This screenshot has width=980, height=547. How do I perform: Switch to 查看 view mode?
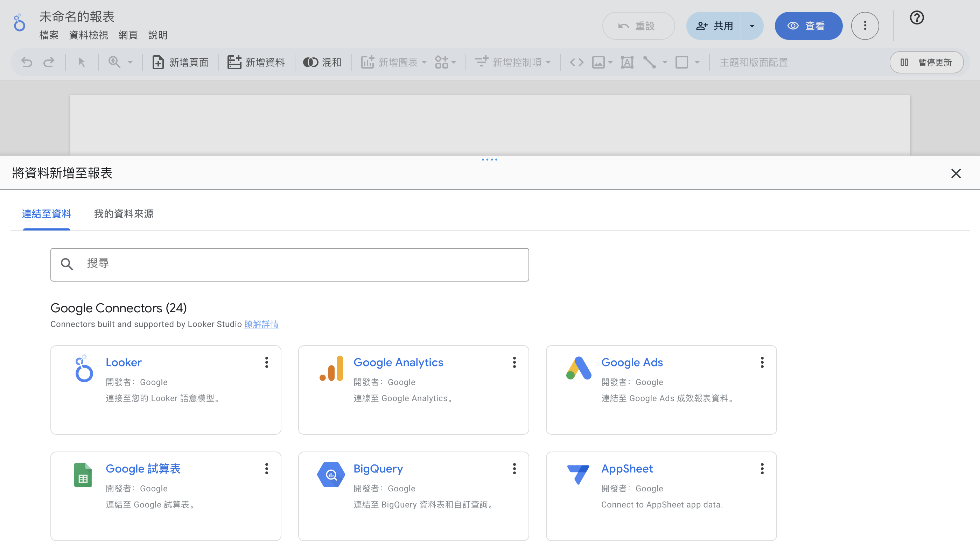(x=808, y=26)
